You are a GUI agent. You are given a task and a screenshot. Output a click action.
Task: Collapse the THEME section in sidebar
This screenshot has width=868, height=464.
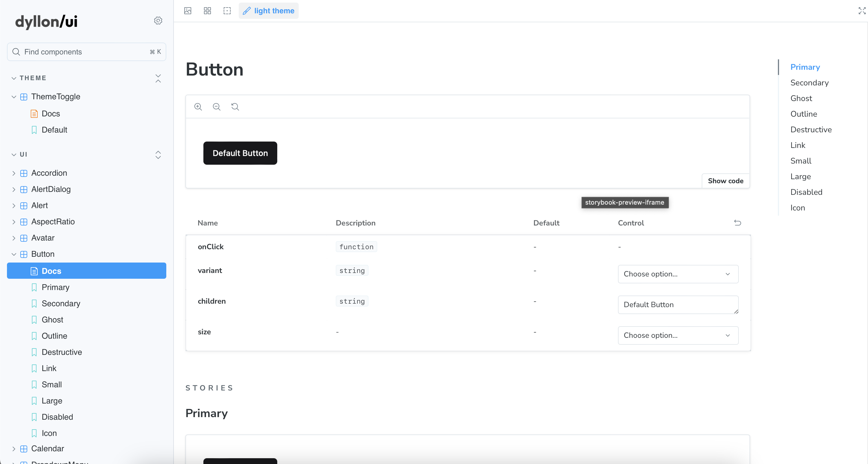pyautogui.click(x=33, y=78)
